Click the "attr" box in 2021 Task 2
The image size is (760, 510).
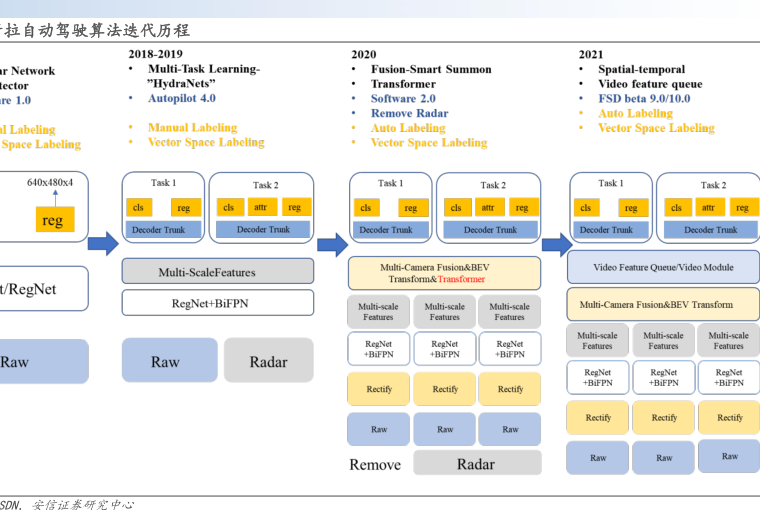tap(709, 207)
